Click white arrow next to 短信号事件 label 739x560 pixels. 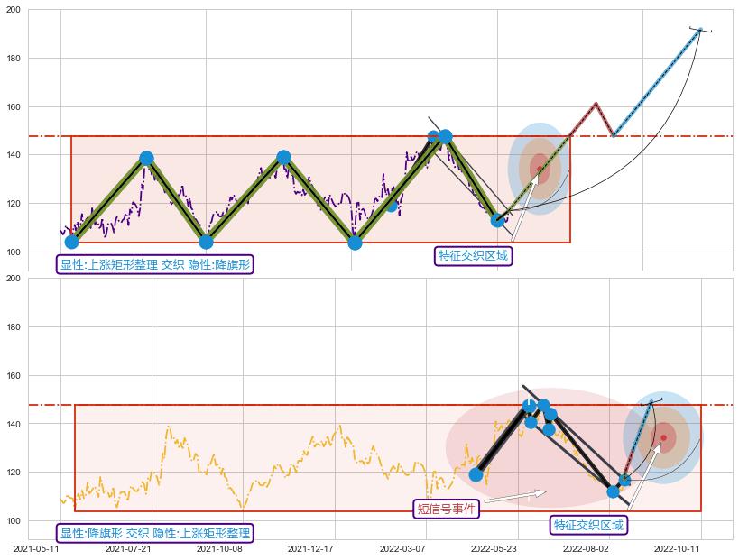[514, 496]
